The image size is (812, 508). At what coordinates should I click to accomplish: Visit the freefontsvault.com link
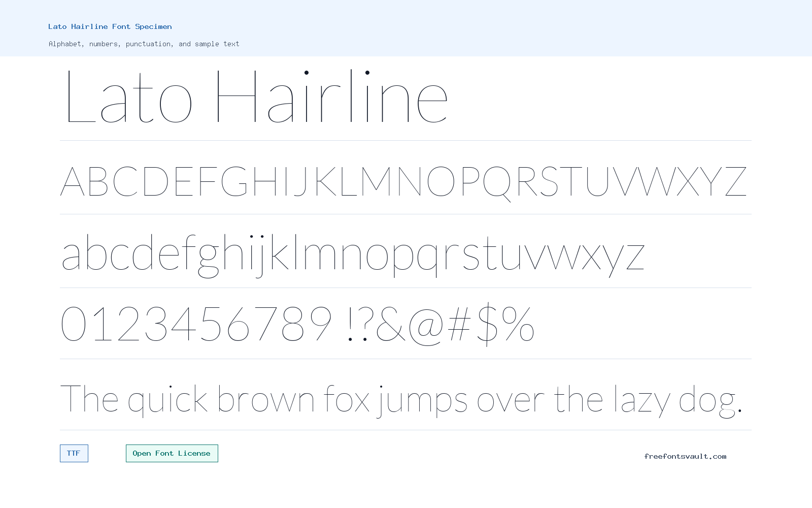pyautogui.click(x=685, y=456)
